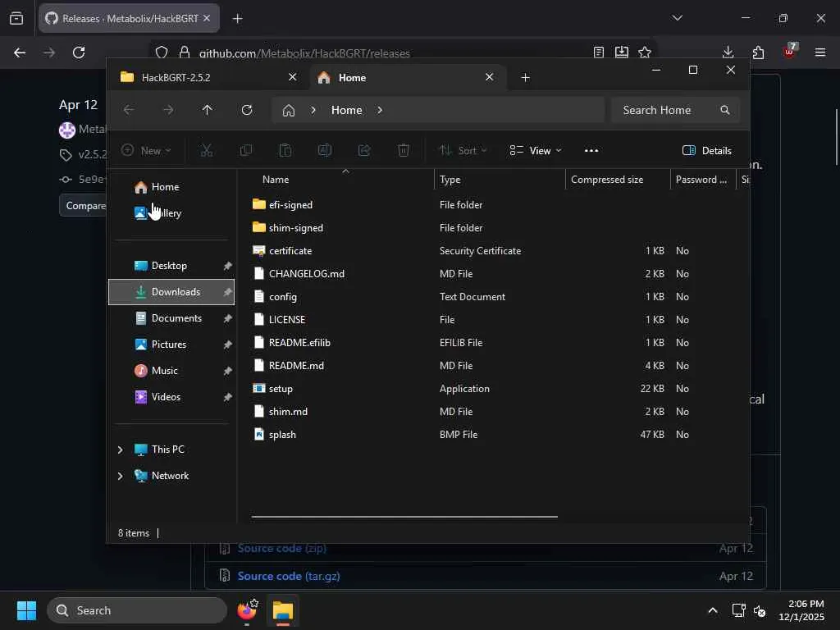This screenshot has height=630, width=840.
Task: Open the Firefox hamburger application menu
Action: 819,52
